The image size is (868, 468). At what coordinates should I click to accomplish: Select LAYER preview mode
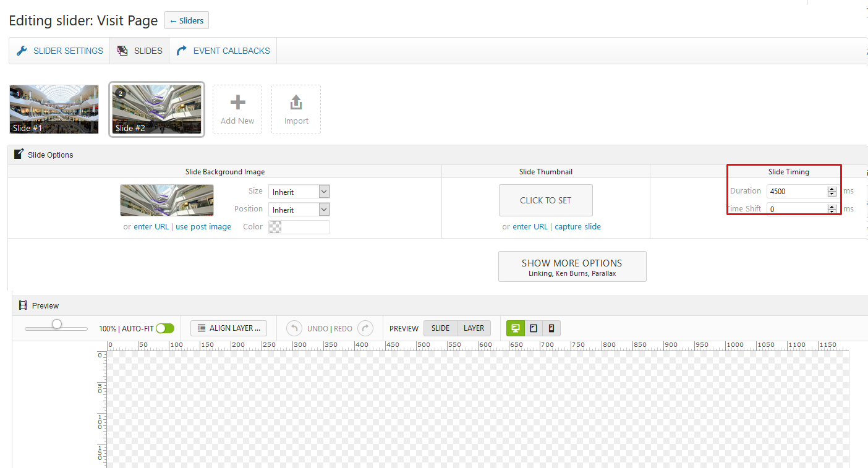tap(474, 328)
